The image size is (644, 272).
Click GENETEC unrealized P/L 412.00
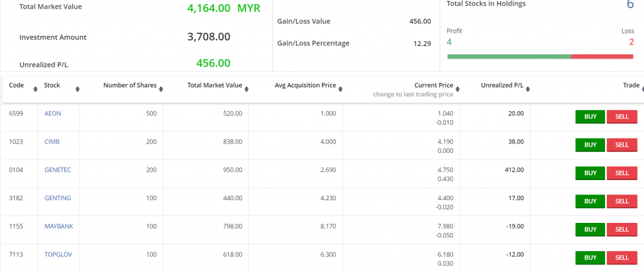tap(514, 170)
